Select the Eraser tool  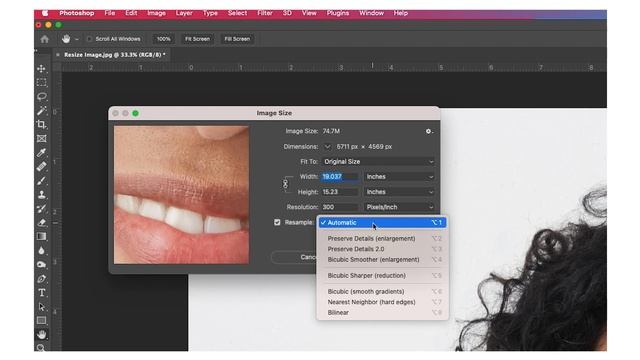(42, 223)
